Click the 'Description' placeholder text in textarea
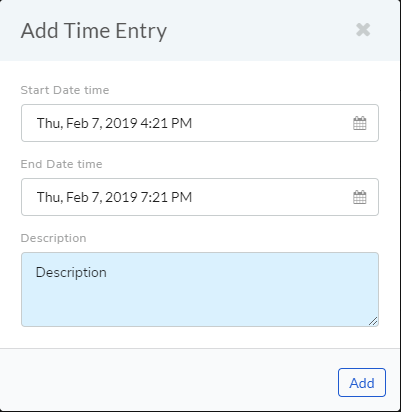 tap(71, 273)
